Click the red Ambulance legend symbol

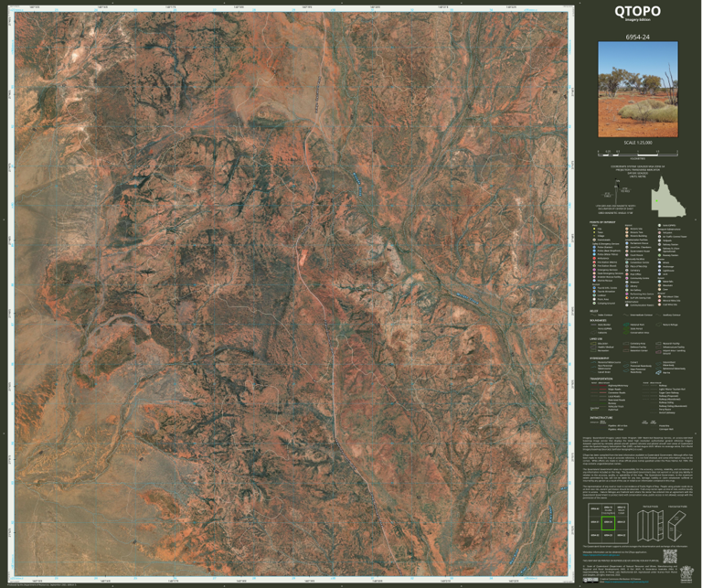[594, 259]
